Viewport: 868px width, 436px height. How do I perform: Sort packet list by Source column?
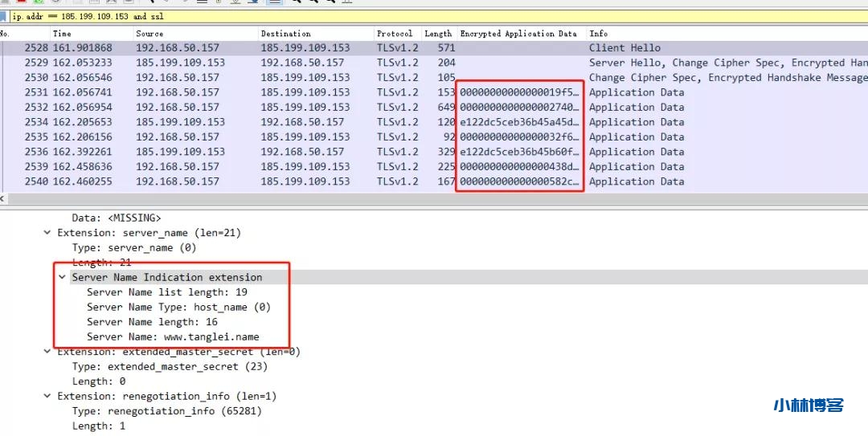coord(149,34)
